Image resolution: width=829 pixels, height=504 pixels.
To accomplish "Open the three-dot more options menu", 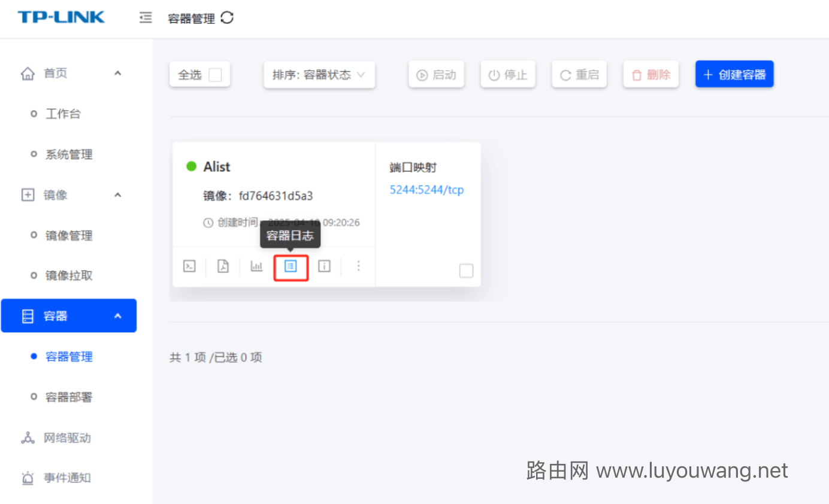I will coord(358,266).
